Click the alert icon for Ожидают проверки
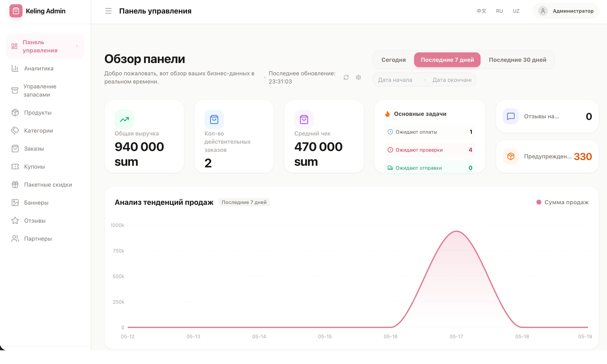 pyautogui.click(x=390, y=150)
